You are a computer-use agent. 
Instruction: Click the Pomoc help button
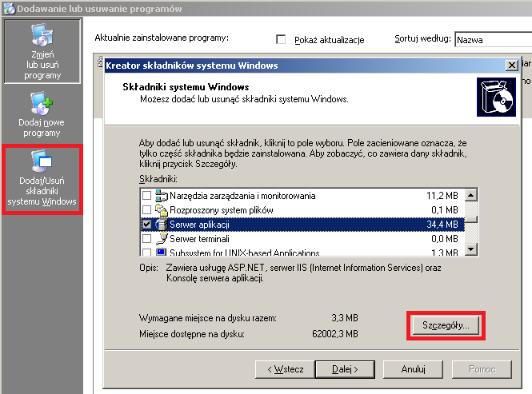pos(482,369)
